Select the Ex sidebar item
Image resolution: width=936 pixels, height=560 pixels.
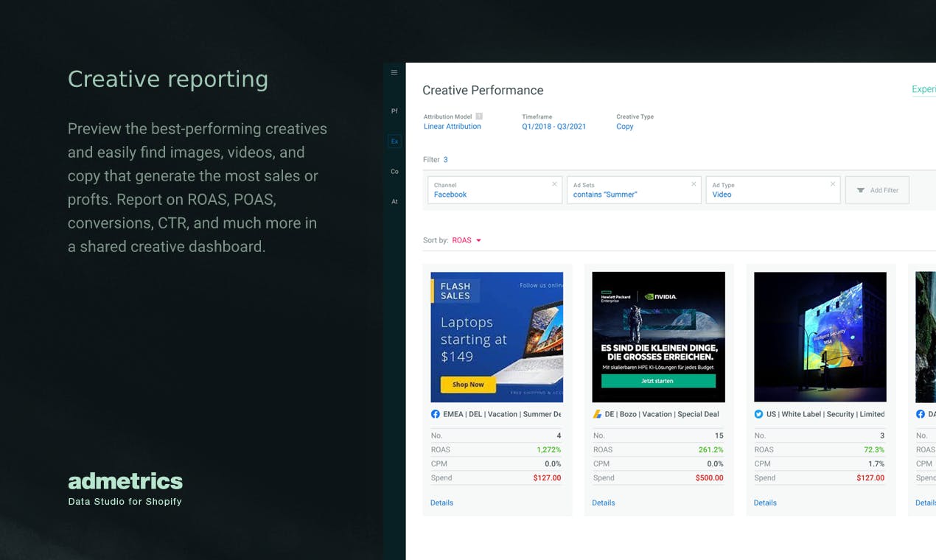pos(394,141)
